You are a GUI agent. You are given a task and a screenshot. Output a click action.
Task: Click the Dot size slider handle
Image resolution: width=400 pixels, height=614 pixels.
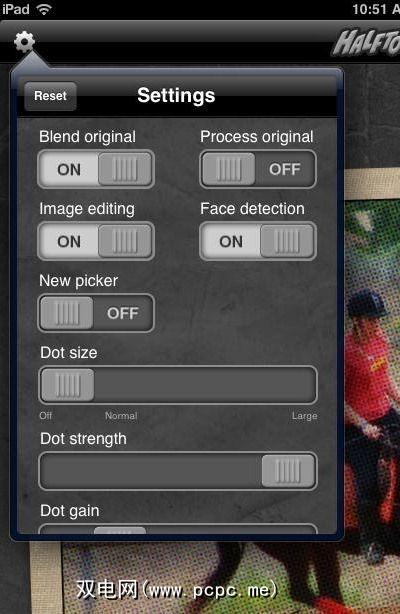pos(68,385)
